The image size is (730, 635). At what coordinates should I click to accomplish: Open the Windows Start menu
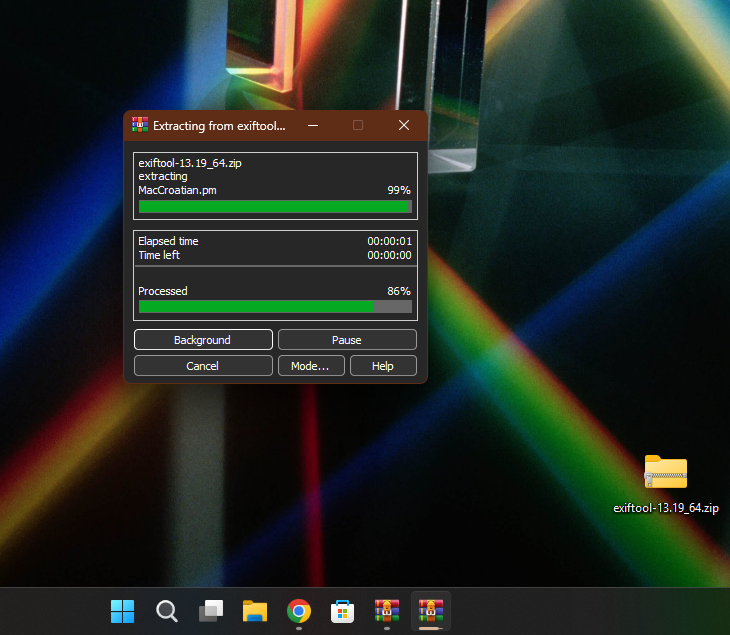click(x=123, y=611)
